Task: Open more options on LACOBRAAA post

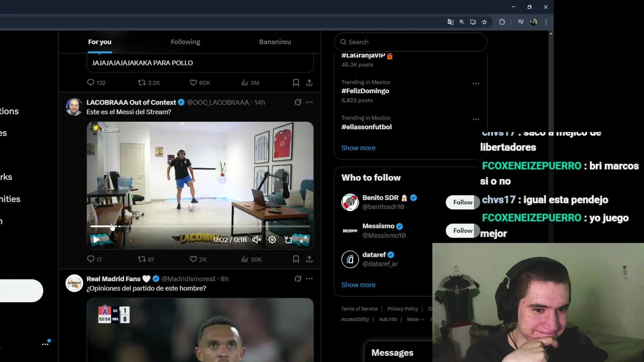Action: coord(309,102)
